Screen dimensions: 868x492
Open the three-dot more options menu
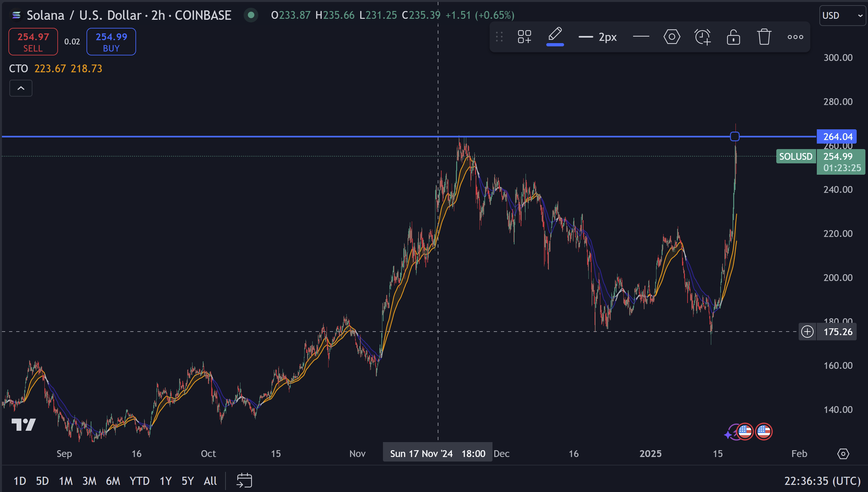click(x=795, y=37)
